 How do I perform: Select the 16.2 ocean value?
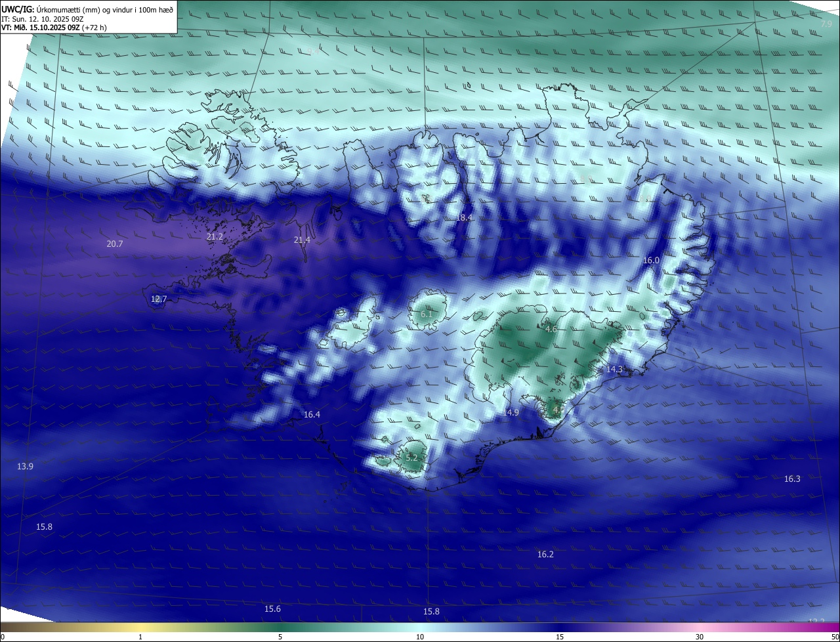coord(545,555)
